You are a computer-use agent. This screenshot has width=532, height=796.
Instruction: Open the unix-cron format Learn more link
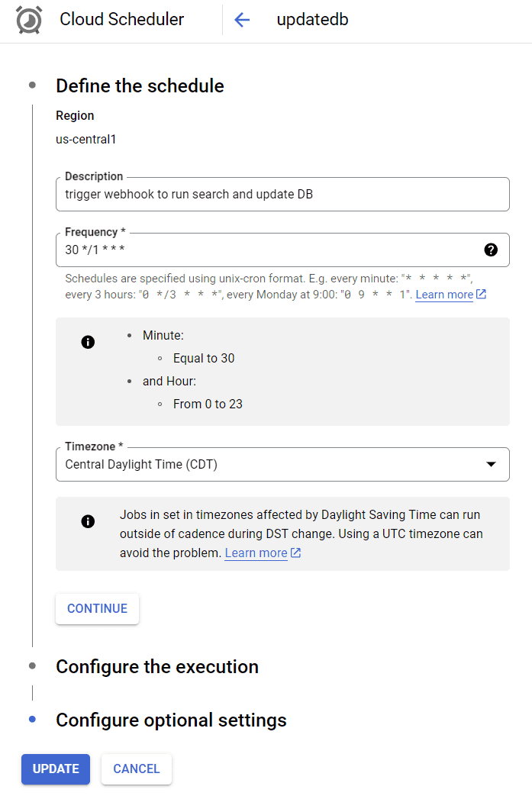click(444, 295)
